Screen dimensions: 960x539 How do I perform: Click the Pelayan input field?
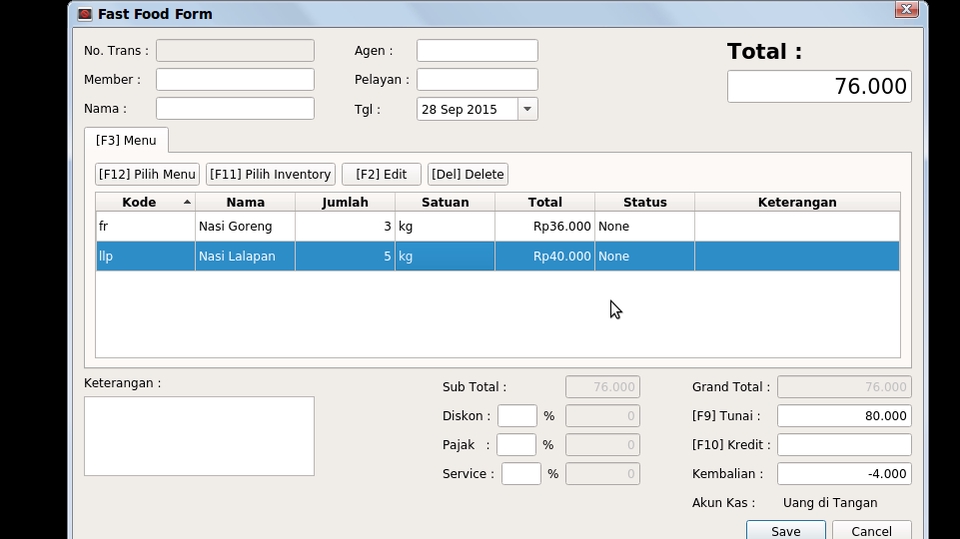[x=477, y=80]
